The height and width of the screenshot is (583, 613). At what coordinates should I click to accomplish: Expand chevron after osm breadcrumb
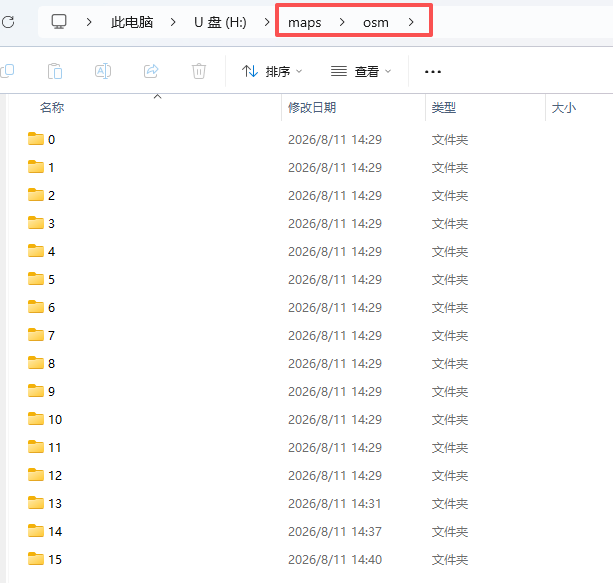[411, 22]
